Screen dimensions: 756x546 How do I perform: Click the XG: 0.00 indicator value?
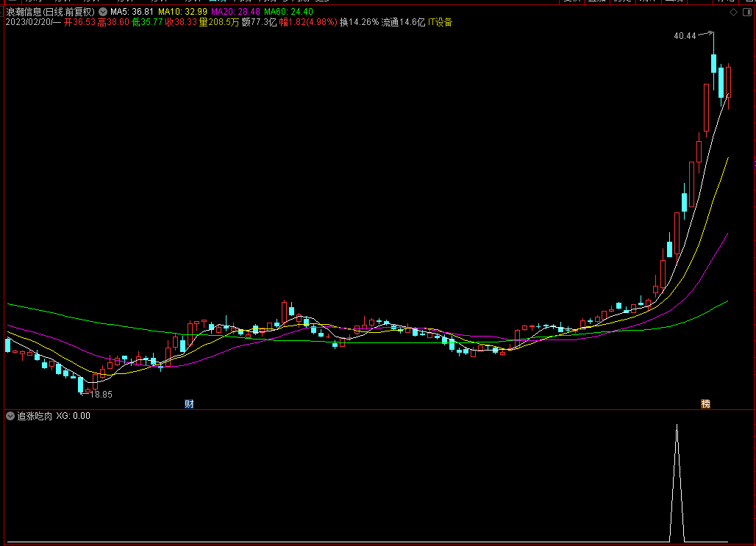(x=73, y=416)
